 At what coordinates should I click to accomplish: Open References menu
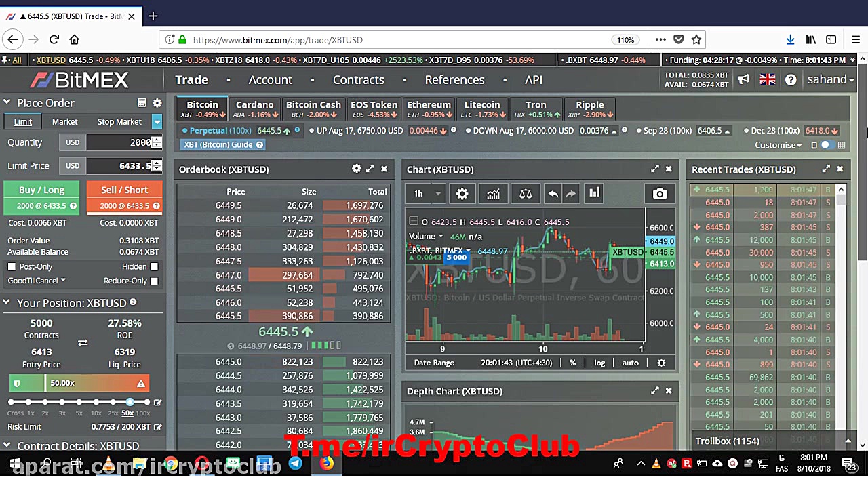coord(454,80)
